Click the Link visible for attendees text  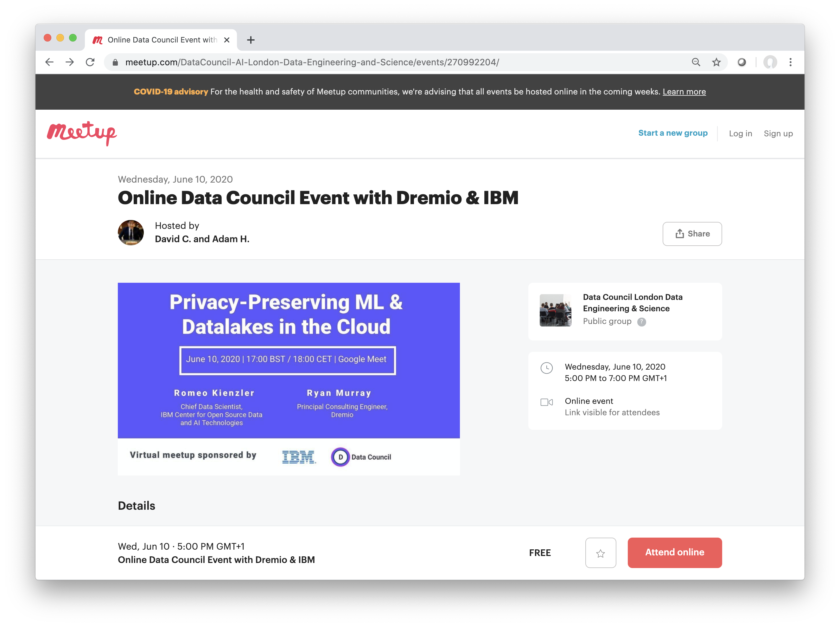tap(612, 412)
